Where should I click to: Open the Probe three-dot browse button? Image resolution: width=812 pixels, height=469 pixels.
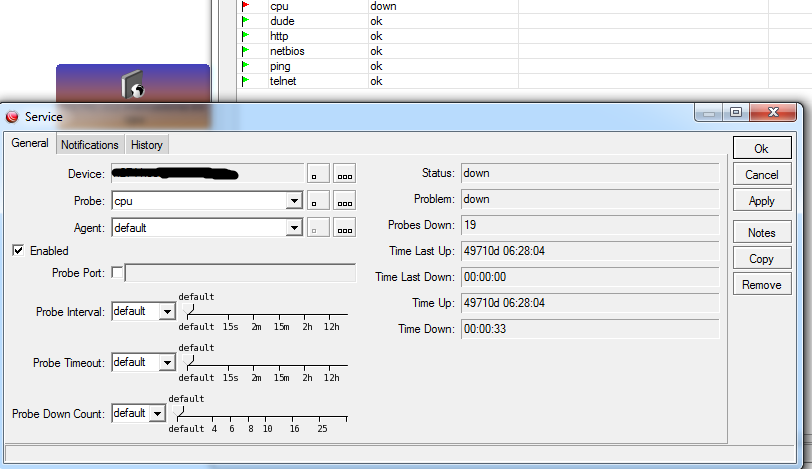344,200
